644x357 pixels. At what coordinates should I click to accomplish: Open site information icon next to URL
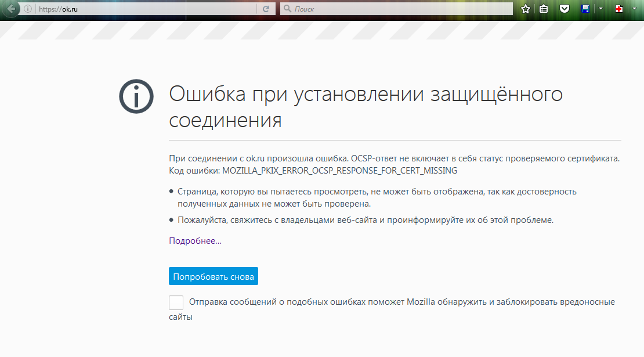(28, 9)
